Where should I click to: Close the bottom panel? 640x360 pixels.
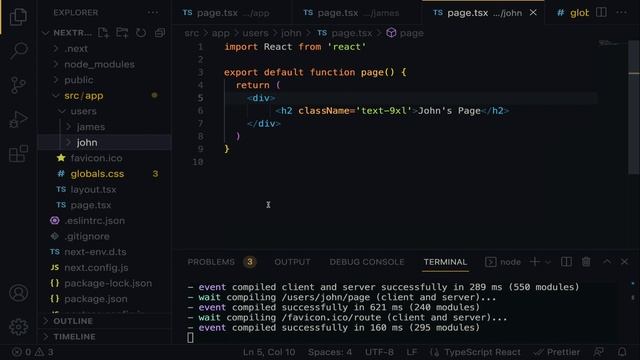(x=624, y=262)
